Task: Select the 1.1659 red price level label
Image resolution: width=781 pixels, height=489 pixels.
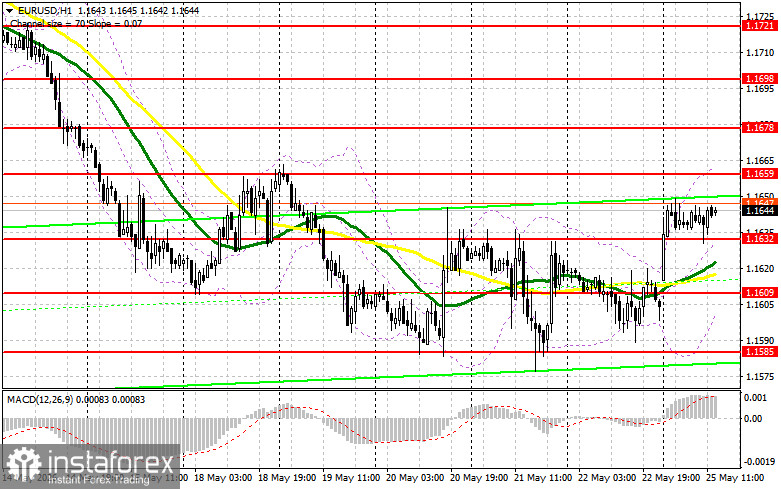Action: click(x=759, y=174)
